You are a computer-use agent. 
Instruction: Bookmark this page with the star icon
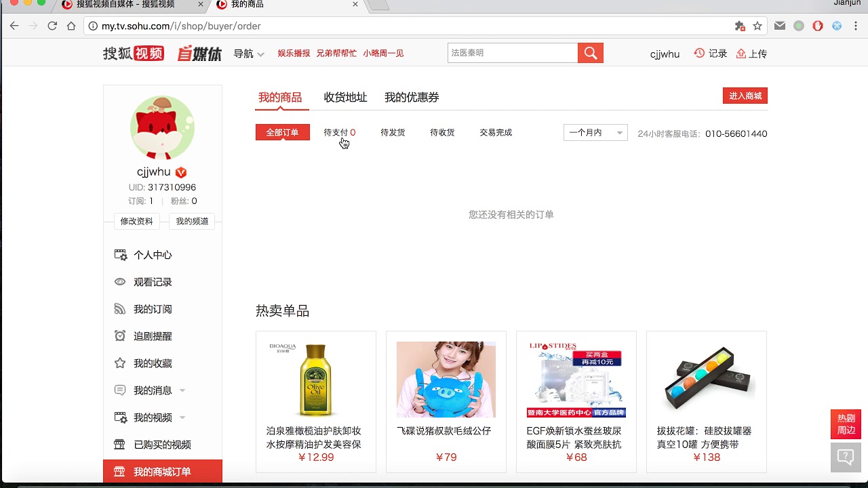click(x=757, y=26)
